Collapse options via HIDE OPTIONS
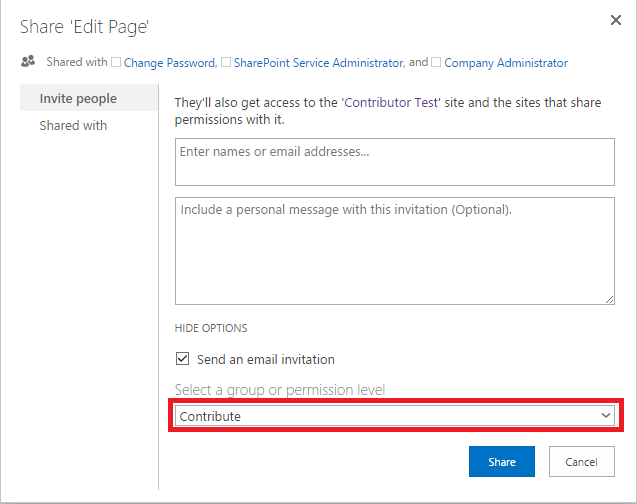This screenshot has width=637, height=504. point(211,328)
